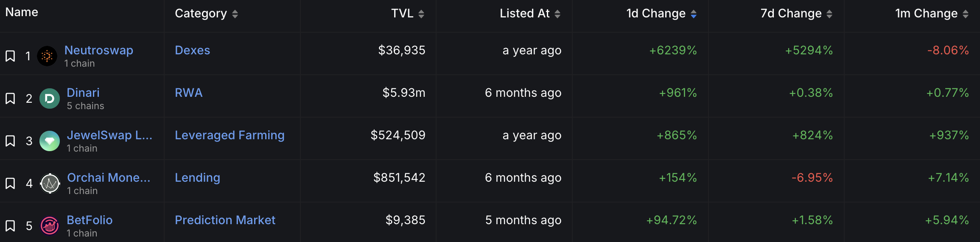
Task: Toggle bookmark for BetFolio
Action: 10,226
